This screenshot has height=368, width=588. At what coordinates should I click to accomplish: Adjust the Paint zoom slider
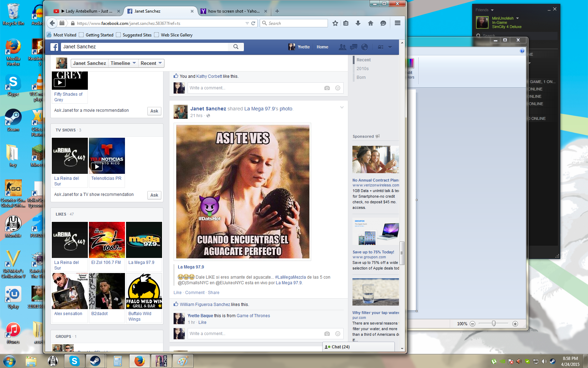pyautogui.click(x=493, y=323)
